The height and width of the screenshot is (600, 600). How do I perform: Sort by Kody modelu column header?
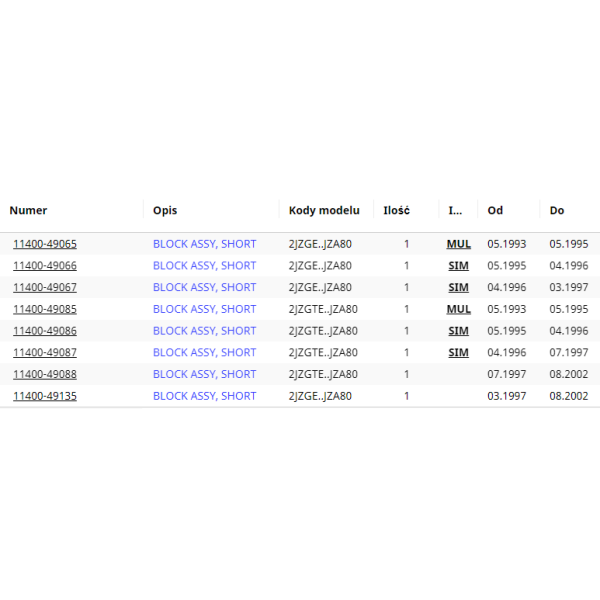tap(324, 210)
